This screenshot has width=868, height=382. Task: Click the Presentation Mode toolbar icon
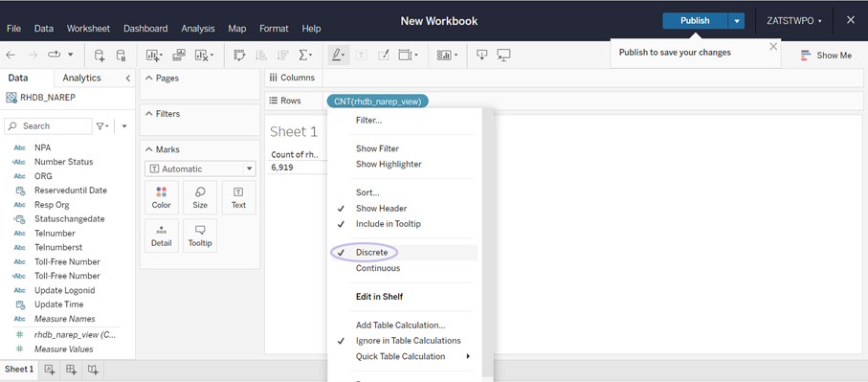click(503, 55)
